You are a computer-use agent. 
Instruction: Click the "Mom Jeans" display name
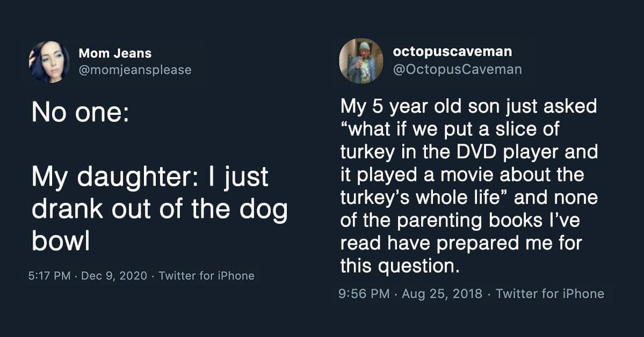point(115,53)
